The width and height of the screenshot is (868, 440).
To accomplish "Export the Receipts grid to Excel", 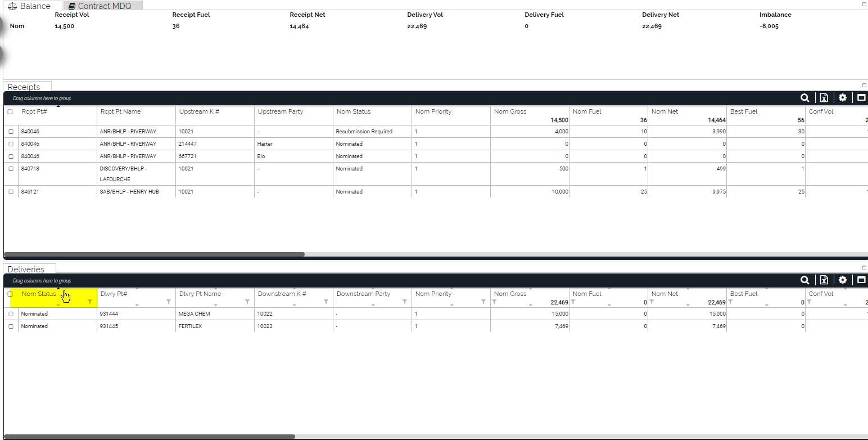I will [x=824, y=98].
